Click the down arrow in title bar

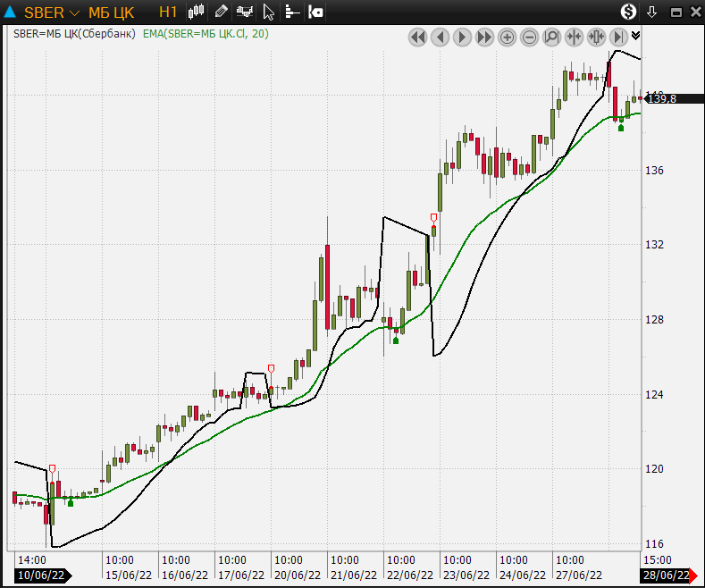click(x=652, y=13)
